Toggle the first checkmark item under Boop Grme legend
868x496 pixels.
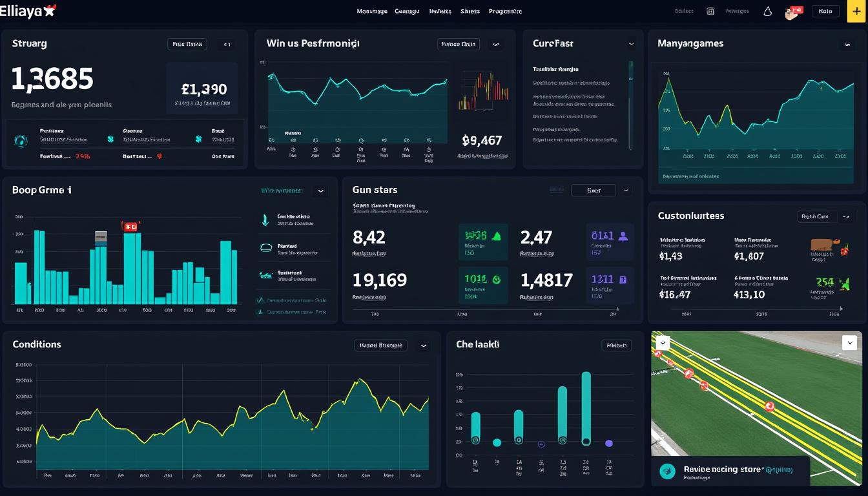tap(260, 300)
